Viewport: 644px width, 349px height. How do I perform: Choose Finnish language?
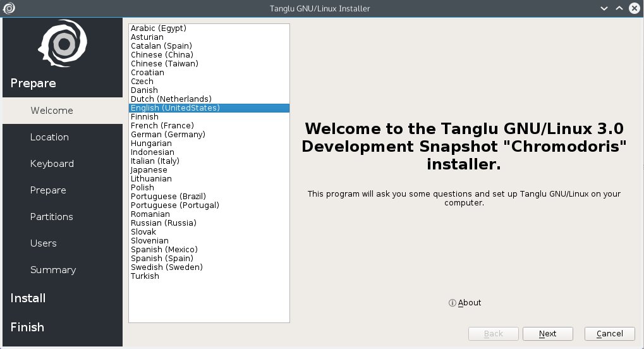(x=209, y=117)
